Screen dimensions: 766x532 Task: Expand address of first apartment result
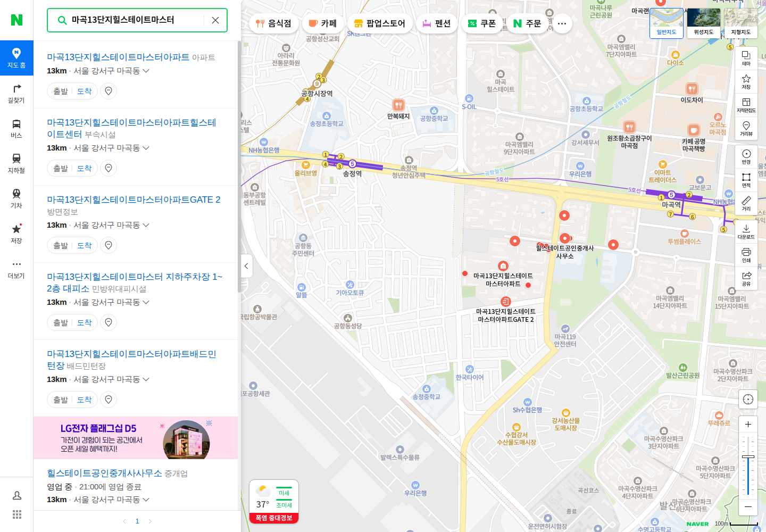pos(146,71)
